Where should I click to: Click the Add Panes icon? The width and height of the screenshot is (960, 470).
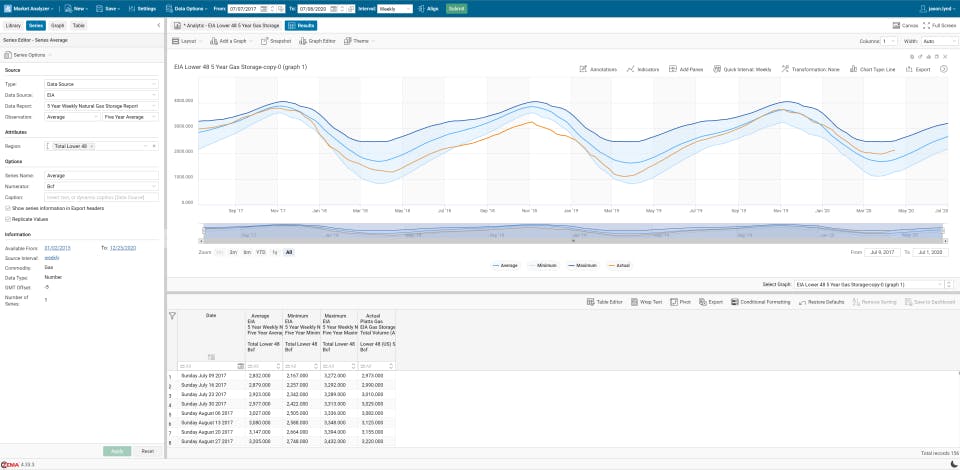(686, 70)
